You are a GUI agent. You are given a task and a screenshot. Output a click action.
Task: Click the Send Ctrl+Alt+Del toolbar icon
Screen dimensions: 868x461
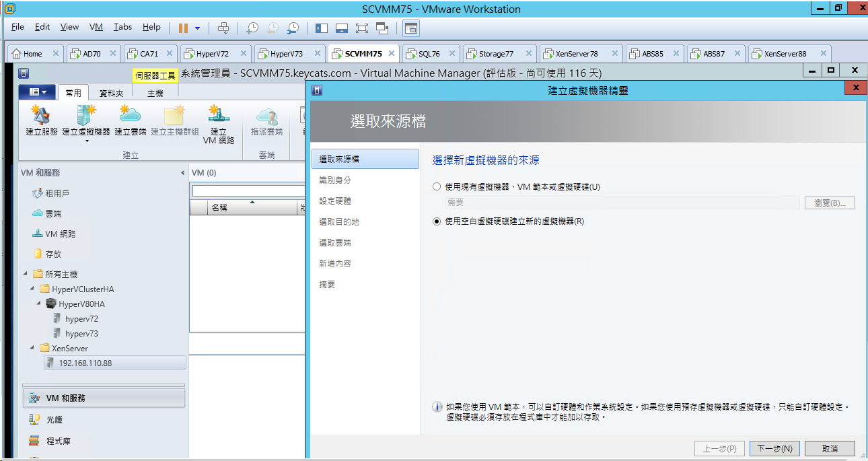(x=223, y=28)
